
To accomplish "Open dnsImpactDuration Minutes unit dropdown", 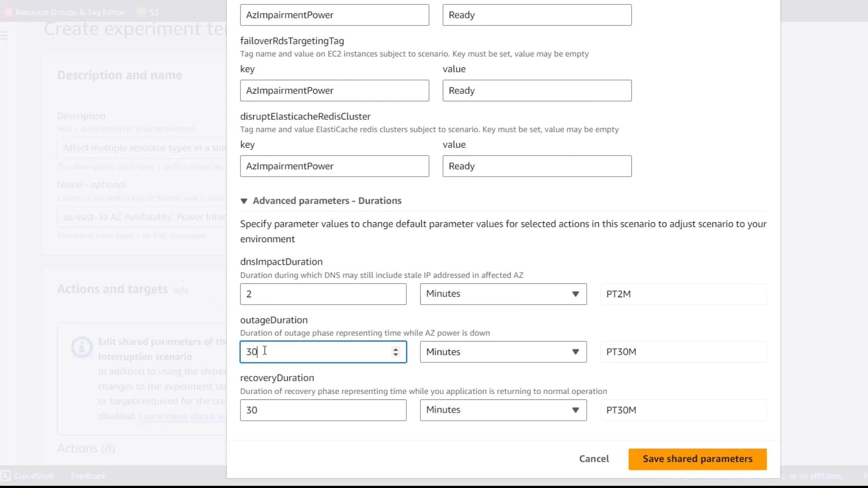I will 503,294.
